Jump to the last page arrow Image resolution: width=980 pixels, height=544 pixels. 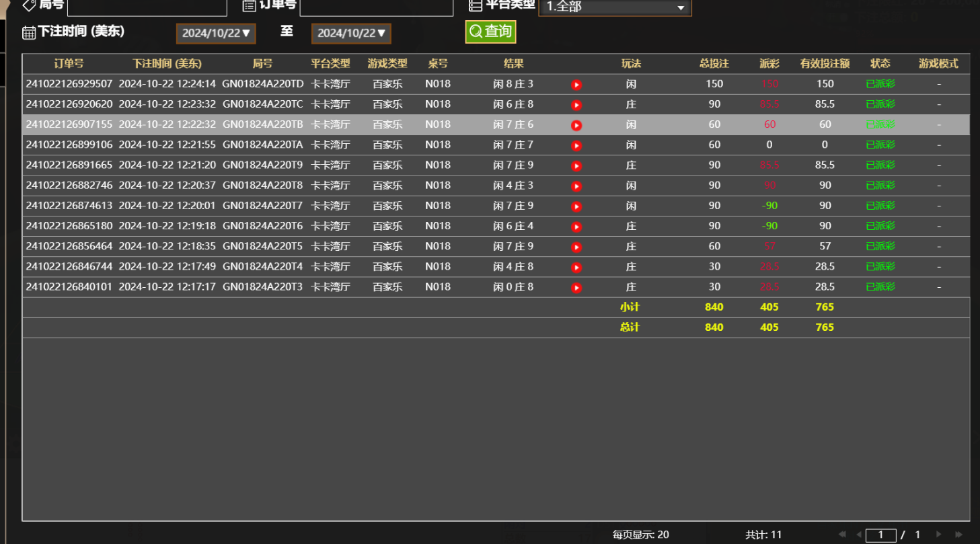[x=958, y=535]
